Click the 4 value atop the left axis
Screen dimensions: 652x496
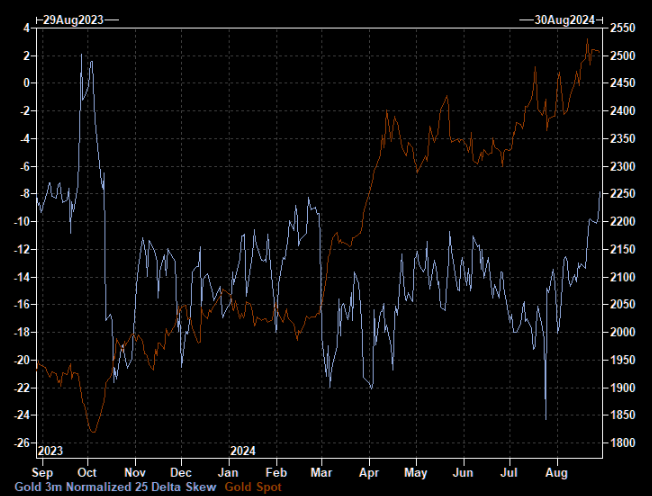click(26, 28)
